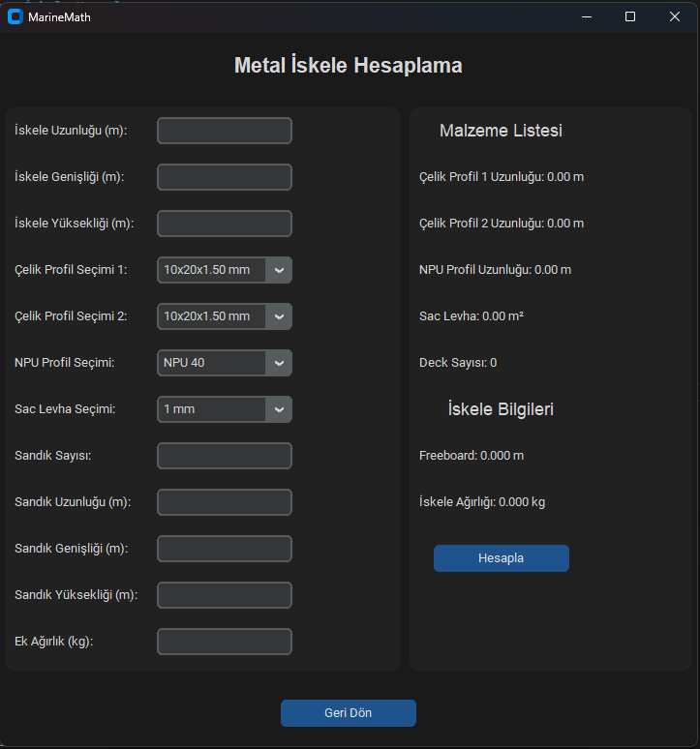Viewport: 700px width, 749px height.
Task: Maximize the MarineMath window
Action: pyautogui.click(x=630, y=16)
